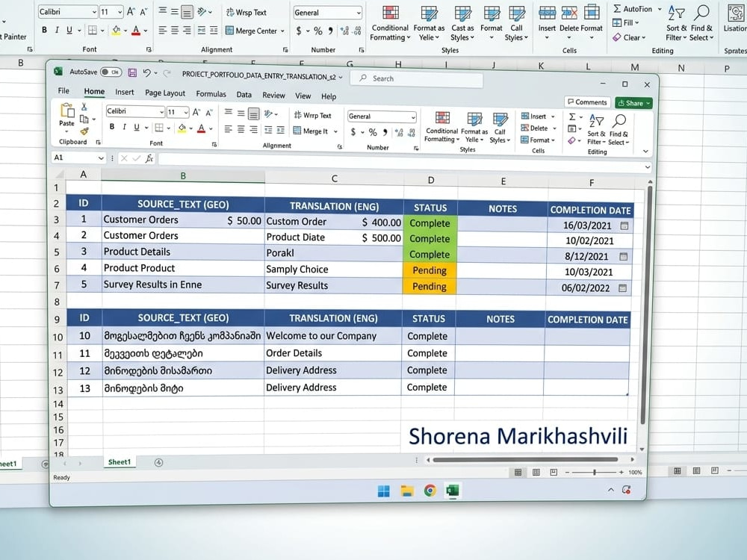Click Wrap Text in front window
The height and width of the screenshot is (560, 747).
[x=312, y=115]
